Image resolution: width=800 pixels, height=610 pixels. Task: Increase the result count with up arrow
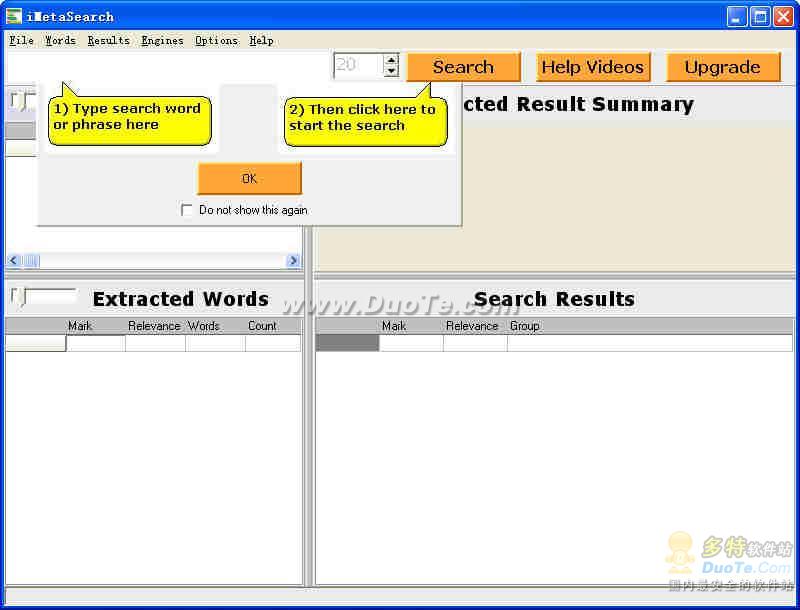pos(391,60)
